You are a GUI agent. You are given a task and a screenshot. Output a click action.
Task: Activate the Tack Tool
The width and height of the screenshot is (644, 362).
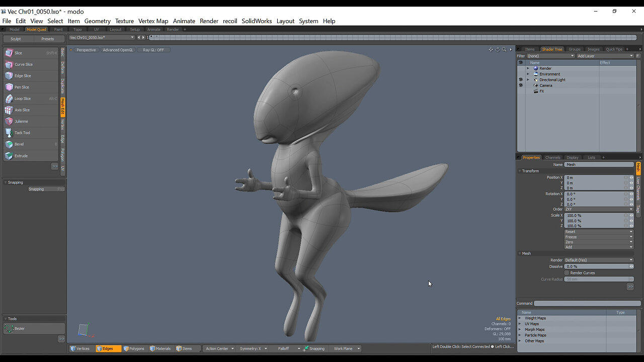[x=22, y=132]
